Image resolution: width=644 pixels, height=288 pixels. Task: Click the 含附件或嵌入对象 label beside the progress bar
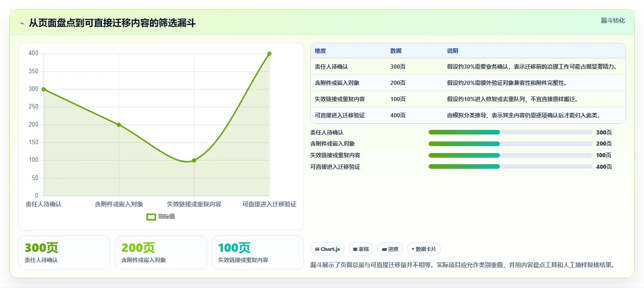(x=332, y=144)
